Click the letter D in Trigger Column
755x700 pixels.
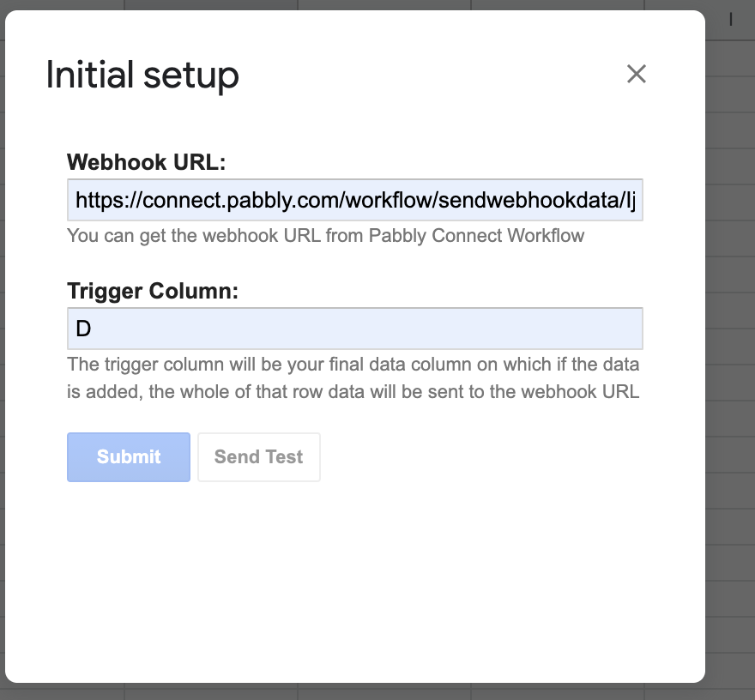click(83, 329)
